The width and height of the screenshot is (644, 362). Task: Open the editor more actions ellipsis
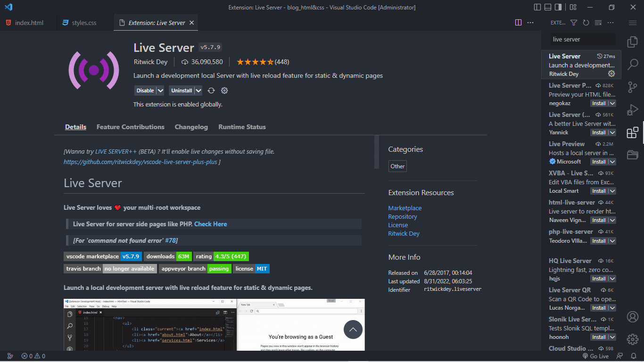pyautogui.click(x=530, y=23)
